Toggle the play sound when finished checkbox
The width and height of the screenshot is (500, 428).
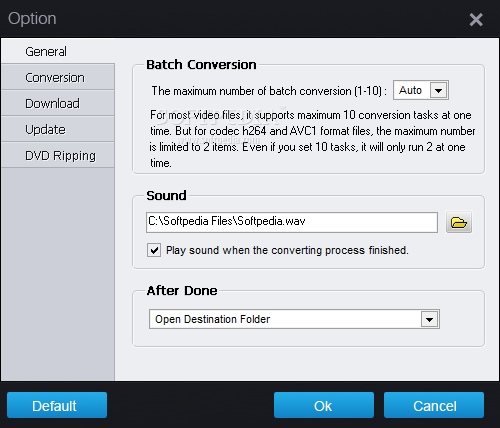click(x=154, y=250)
